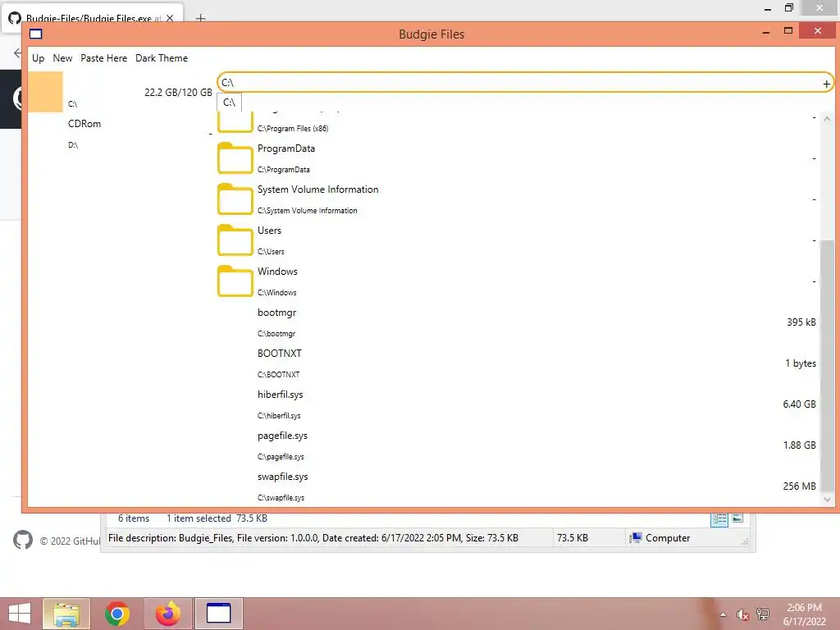Image resolution: width=840 pixels, height=630 pixels.
Task: Switch to Budgie Files taskbar icon
Action: point(218,614)
